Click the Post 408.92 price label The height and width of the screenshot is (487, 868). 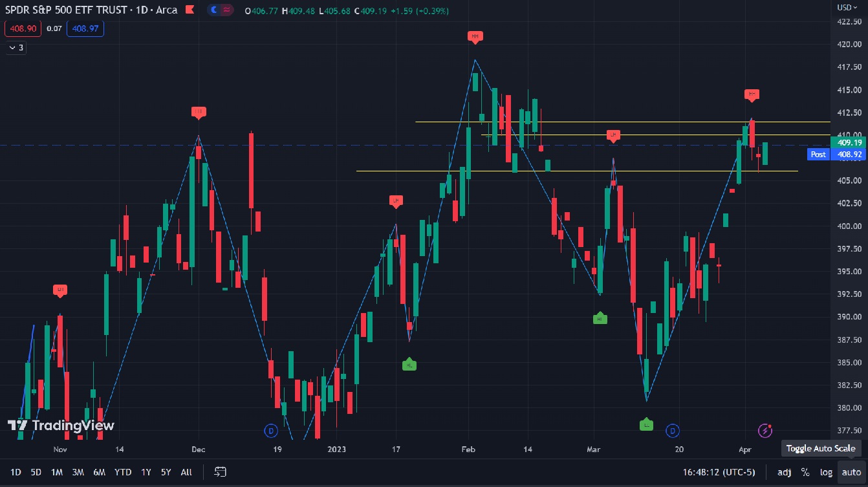(x=837, y=155)
